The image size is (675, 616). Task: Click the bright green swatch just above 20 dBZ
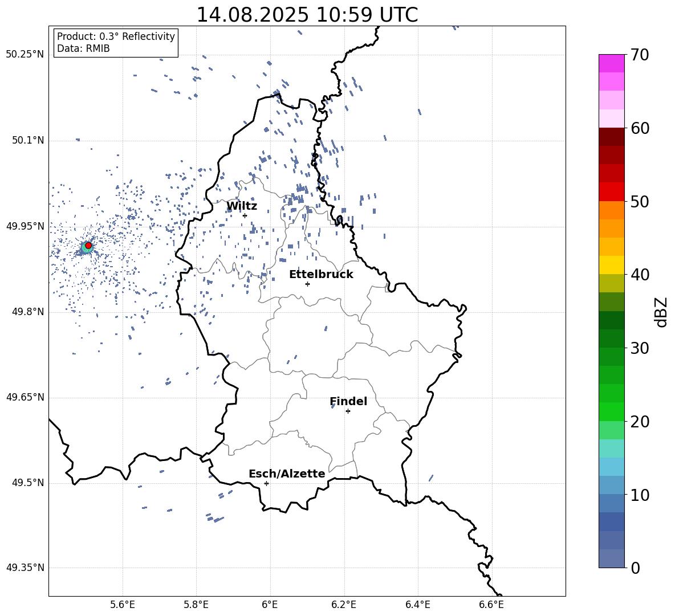tap(611, 412)
